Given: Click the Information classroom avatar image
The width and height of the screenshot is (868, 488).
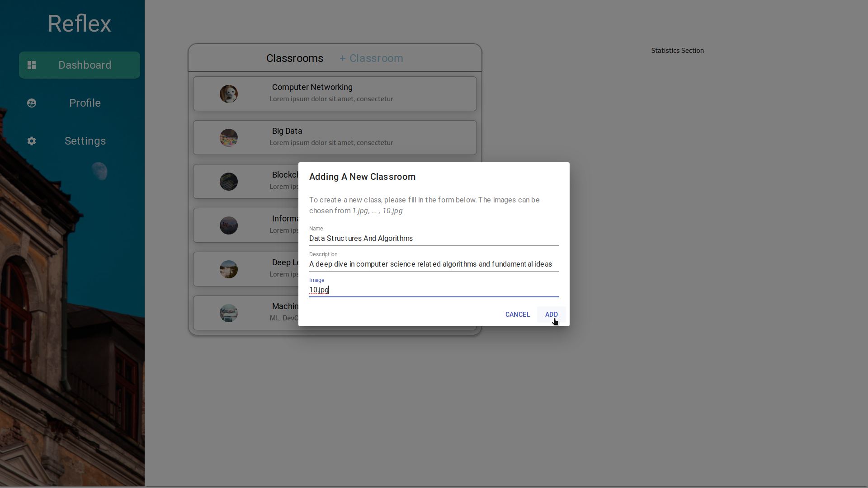Looking at the screenshot, I should pyautogui.click(x=229, y=225).
